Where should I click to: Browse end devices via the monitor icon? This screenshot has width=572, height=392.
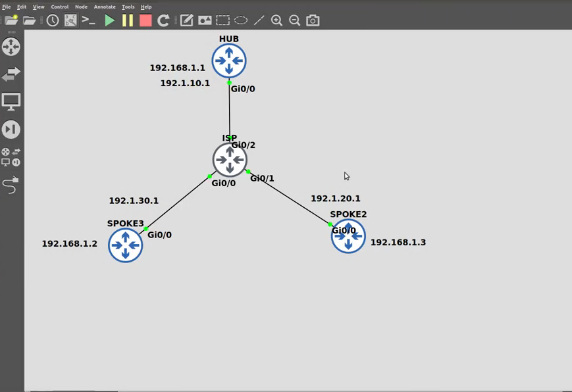point(11,102)
